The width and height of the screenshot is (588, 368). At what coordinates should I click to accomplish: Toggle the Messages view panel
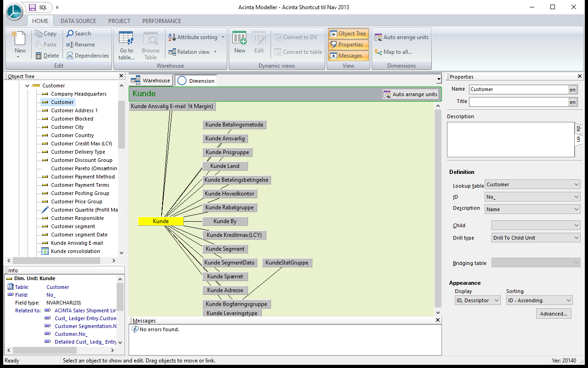(348, 56)
